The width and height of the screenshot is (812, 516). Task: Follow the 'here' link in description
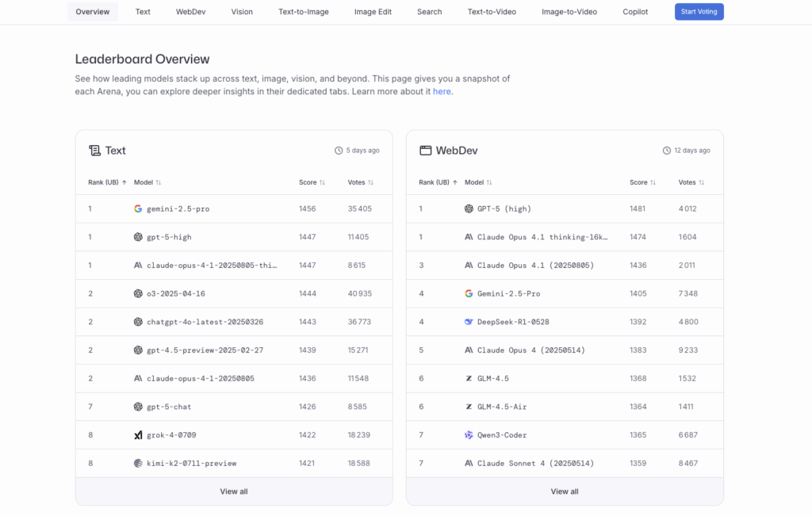tap(442, 92)
